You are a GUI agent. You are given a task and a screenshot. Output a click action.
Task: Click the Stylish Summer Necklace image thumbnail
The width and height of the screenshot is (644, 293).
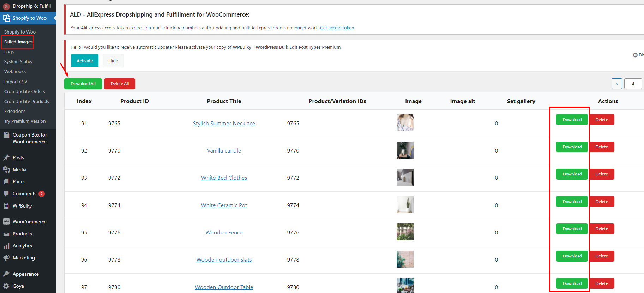(x=405, y=122)
